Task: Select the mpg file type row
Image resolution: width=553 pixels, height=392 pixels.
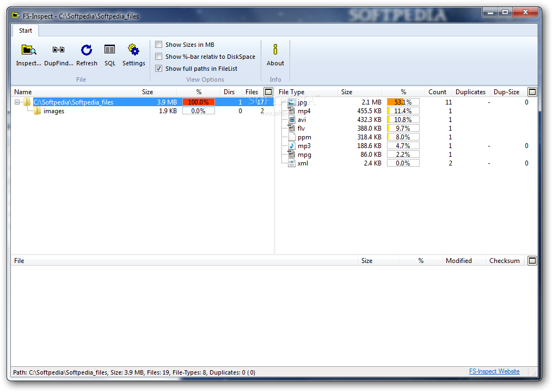Action: (406, 155)
